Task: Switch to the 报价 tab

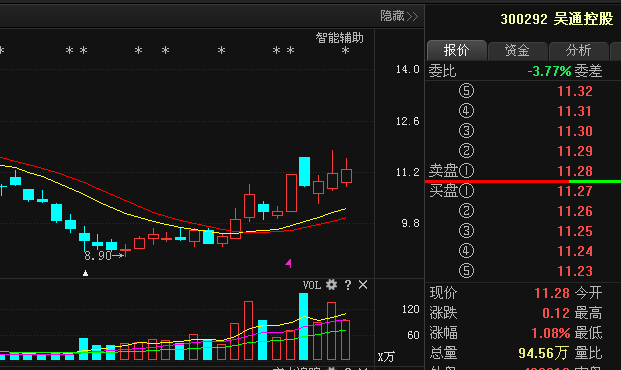Action: tap(457, 50)
